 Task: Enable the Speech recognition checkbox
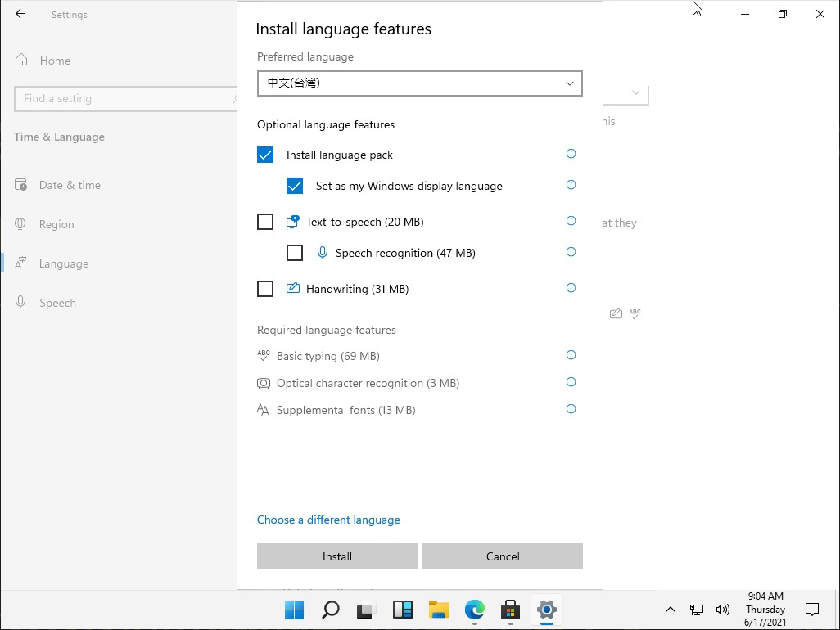(295, 253)
